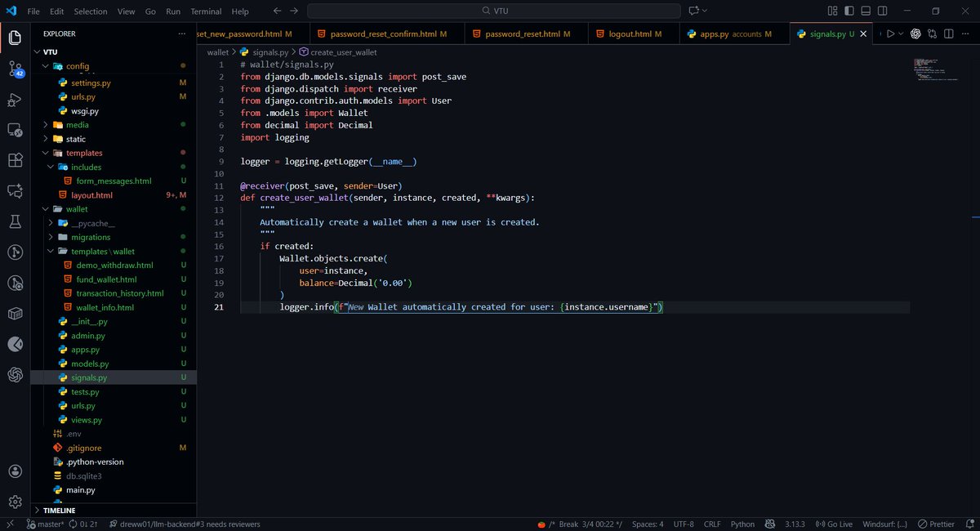Viewport: 980px width, 531px height.
Task: Click the master branch indicator
Action: 45,524
